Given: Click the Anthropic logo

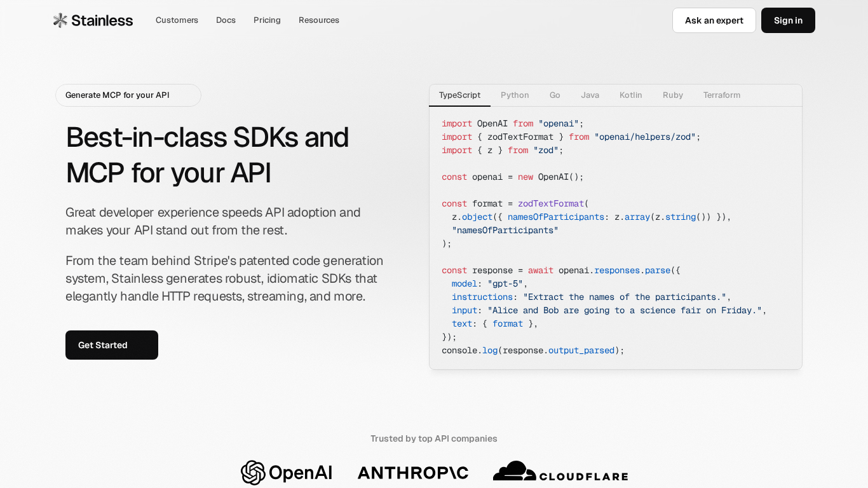Looking at the screenshot, I should pos(412,473).
